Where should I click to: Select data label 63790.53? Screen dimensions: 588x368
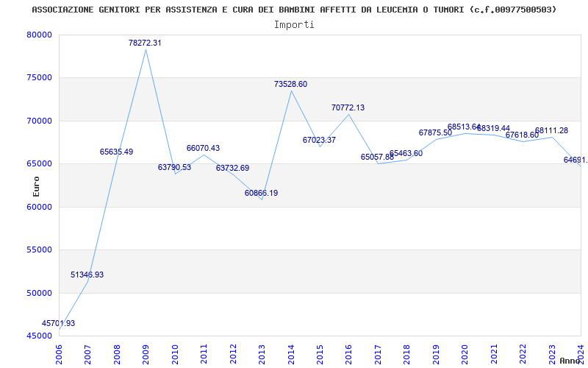pyautogui.click(x=174, y=168)
